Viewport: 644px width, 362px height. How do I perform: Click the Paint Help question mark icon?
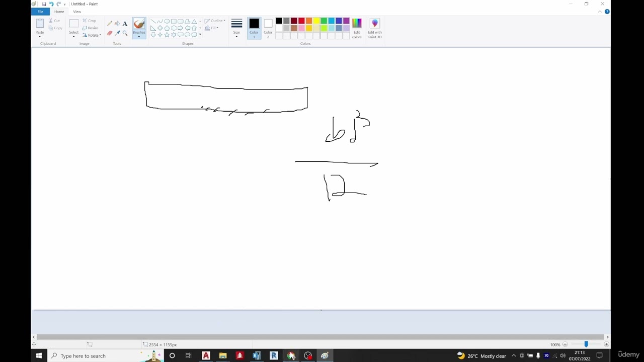coord(607,12)
